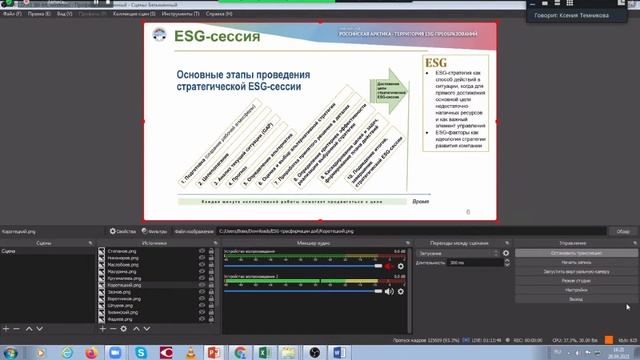Open VLC media player from the taskbar

(x=191, y=352)
